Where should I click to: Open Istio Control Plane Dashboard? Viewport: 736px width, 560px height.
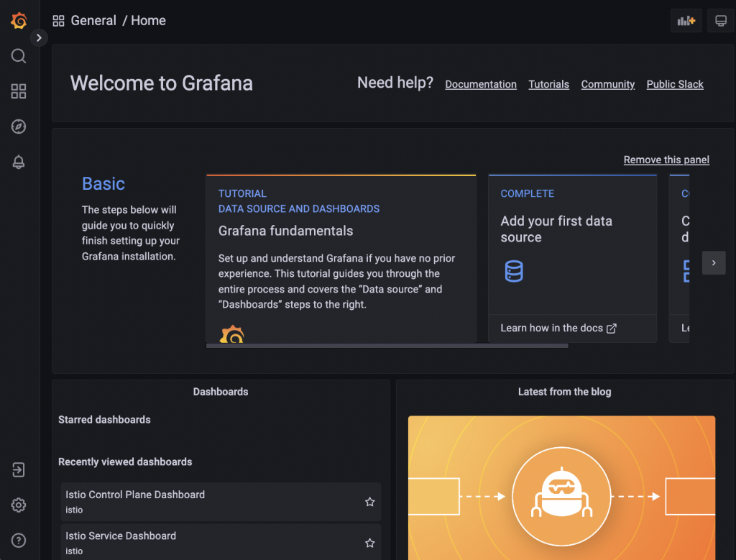pyautogui.click(x=221, y=501)
